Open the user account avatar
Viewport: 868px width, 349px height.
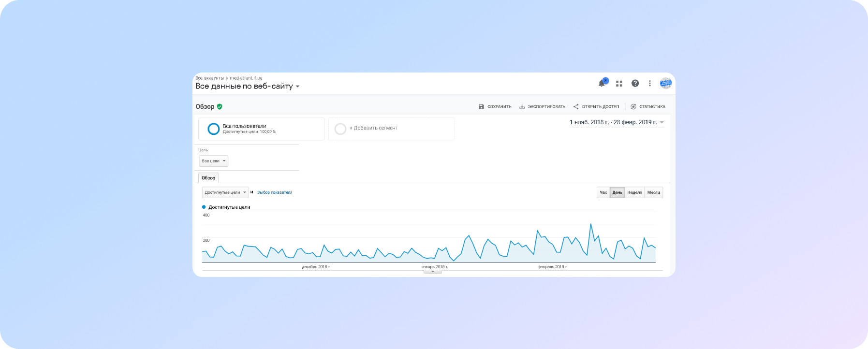(x=666, y=83)
